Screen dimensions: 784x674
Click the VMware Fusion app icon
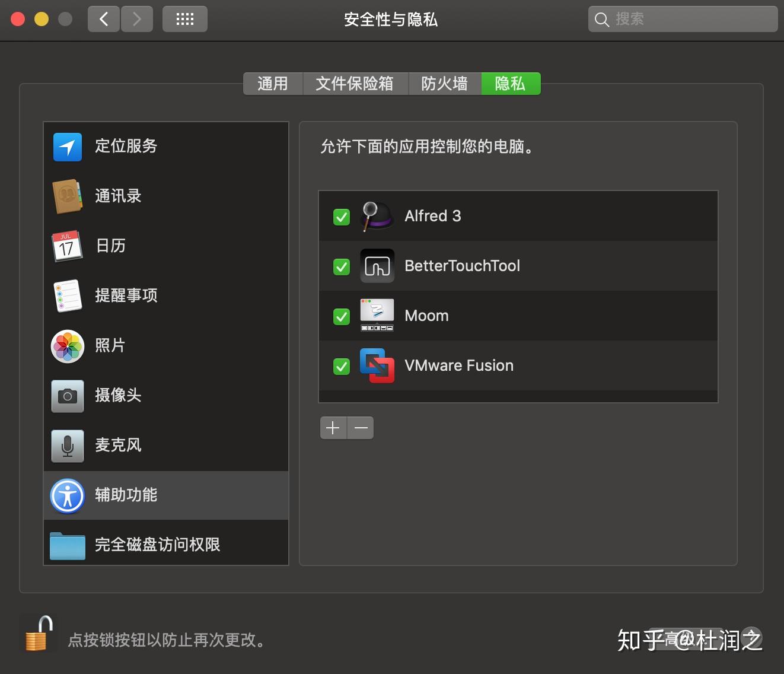[377, 365]
